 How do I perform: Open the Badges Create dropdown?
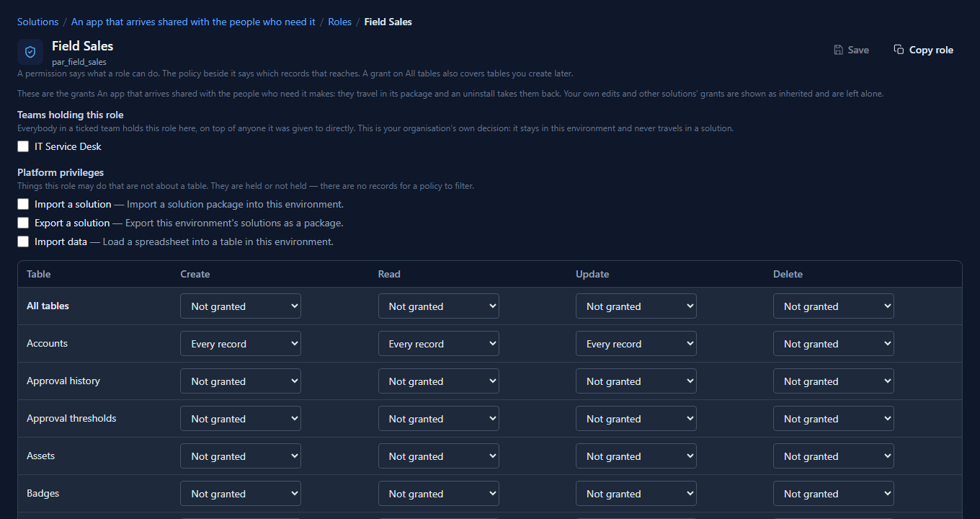241,494
